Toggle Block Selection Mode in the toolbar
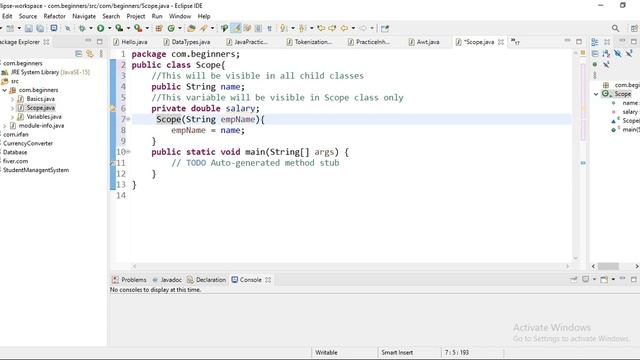The image size is (640, 360). (258, 28)
